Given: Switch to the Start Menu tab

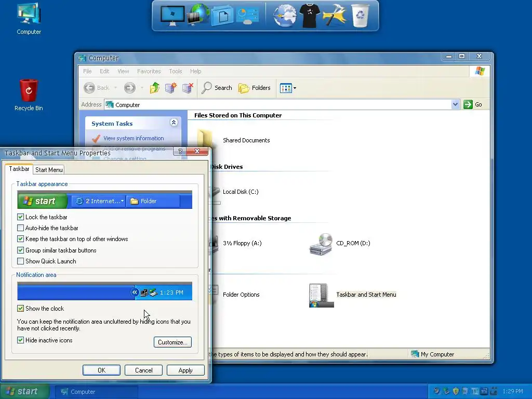Looking at the screenshot, I should (49, 170).
